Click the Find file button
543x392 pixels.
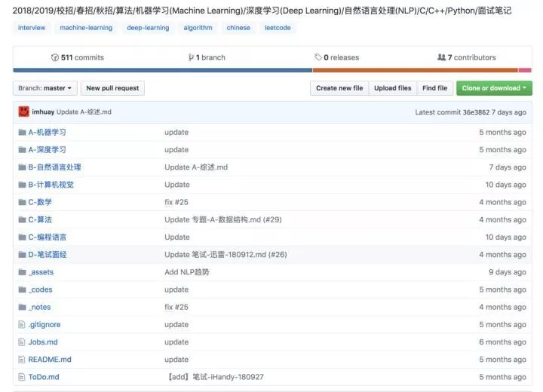point(435,88)
